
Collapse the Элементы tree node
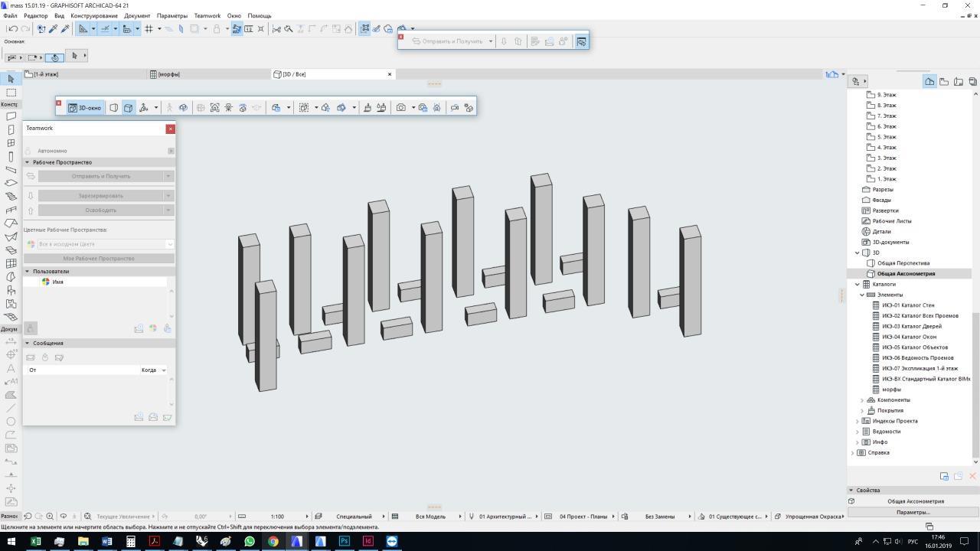862,295
